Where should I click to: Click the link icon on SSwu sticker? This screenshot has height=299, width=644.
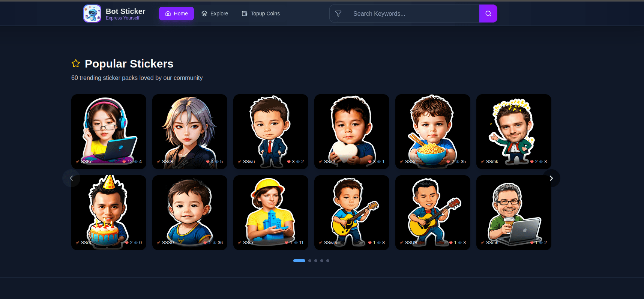[240, 162]
